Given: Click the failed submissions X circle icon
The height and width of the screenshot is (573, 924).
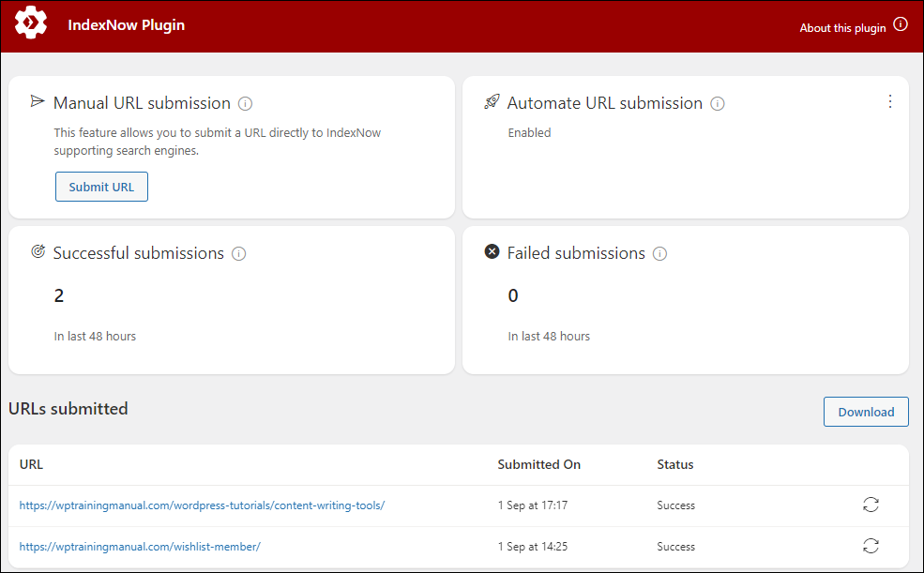Looking at the screenshot, I should pos(492,252).
